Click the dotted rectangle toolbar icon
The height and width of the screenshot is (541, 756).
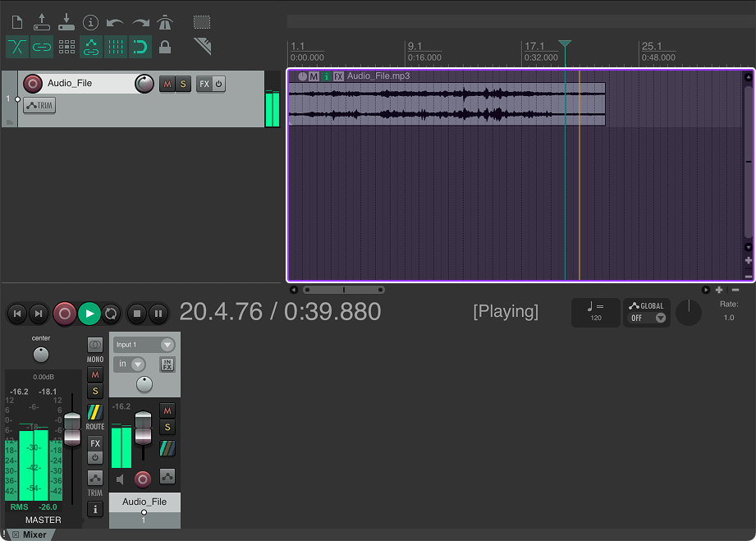[202, 22]
